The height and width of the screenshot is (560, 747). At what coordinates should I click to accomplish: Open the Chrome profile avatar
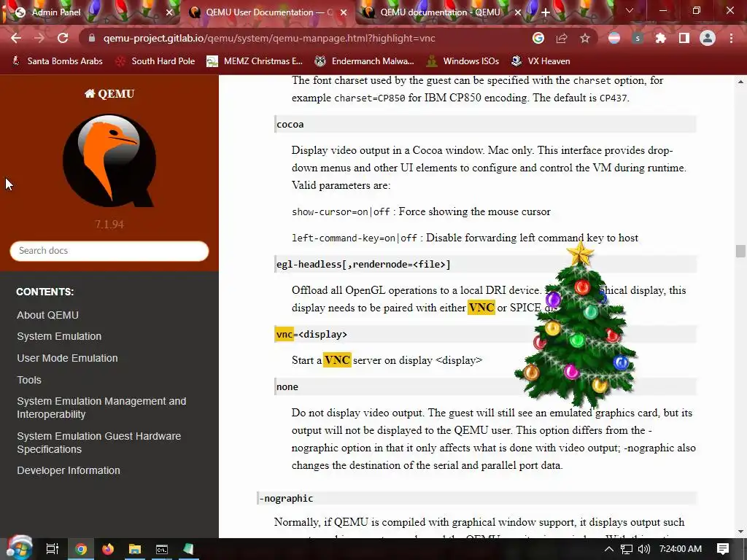[708, 38]
